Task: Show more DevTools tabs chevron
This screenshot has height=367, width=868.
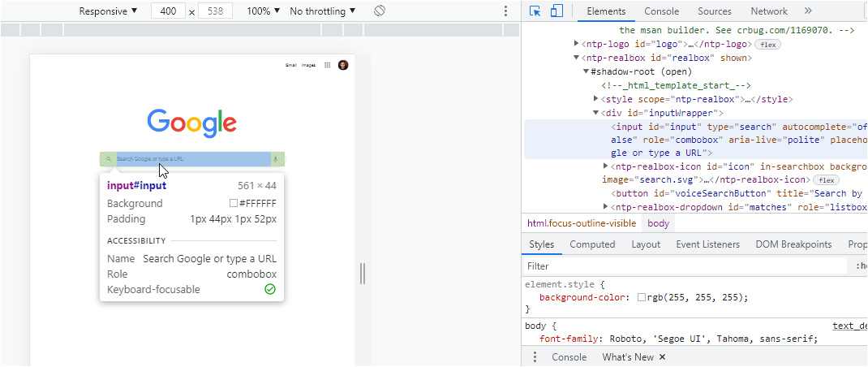Action: pos(808,11)
